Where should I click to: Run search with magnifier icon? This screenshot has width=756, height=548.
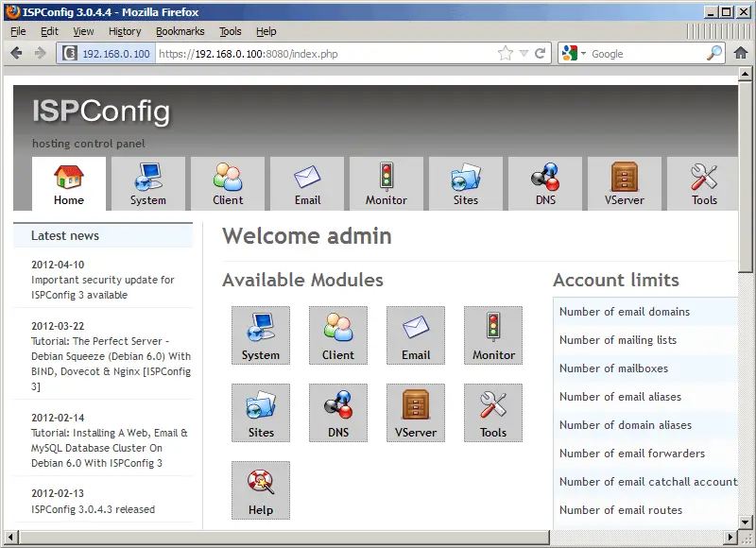pyautogui.click(x=714, y=53)
